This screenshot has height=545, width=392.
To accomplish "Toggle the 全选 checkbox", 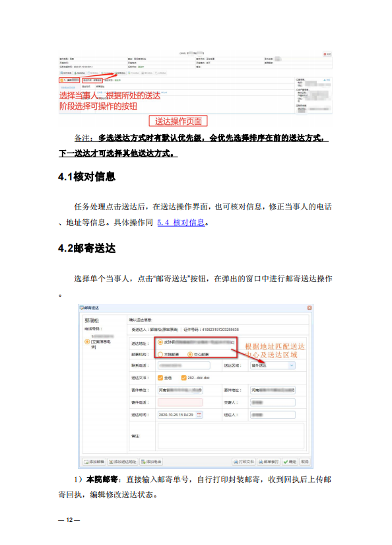I will coord(160,378).
